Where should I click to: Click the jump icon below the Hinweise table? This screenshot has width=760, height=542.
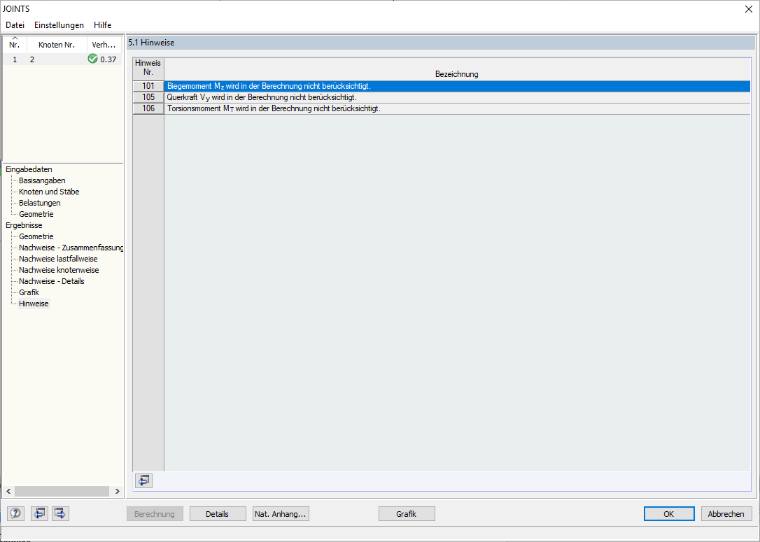click(x=144, y=480)
